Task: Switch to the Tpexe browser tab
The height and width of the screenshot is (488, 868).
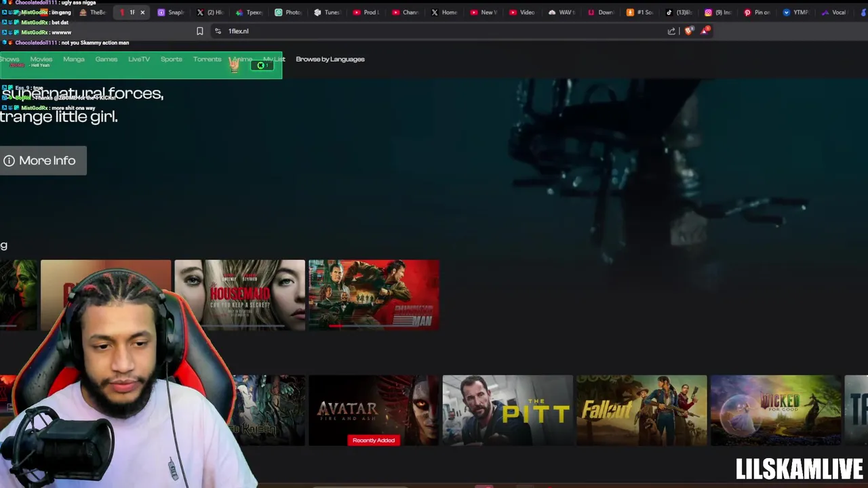Action: click(250, 12)
